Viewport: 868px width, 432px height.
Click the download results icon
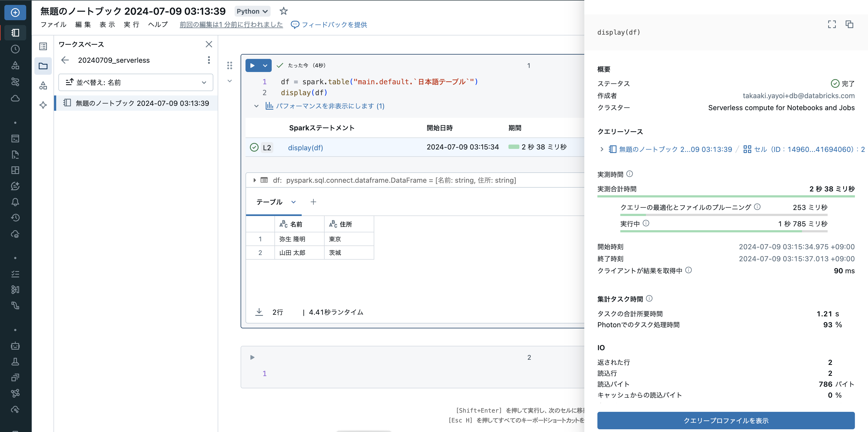(259, 312)
